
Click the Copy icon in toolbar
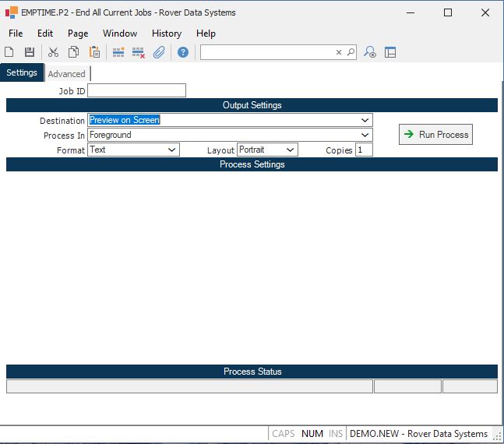(x=73, y=52)
